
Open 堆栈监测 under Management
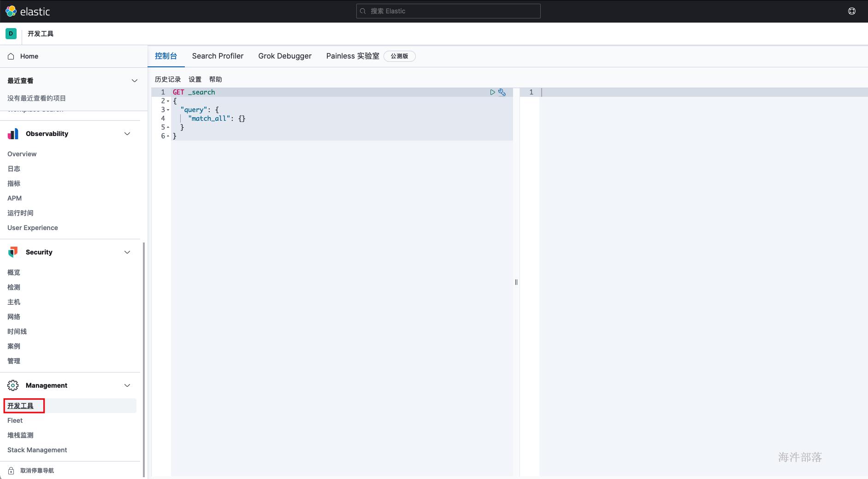pyautogui.click(x=20, y=435)
